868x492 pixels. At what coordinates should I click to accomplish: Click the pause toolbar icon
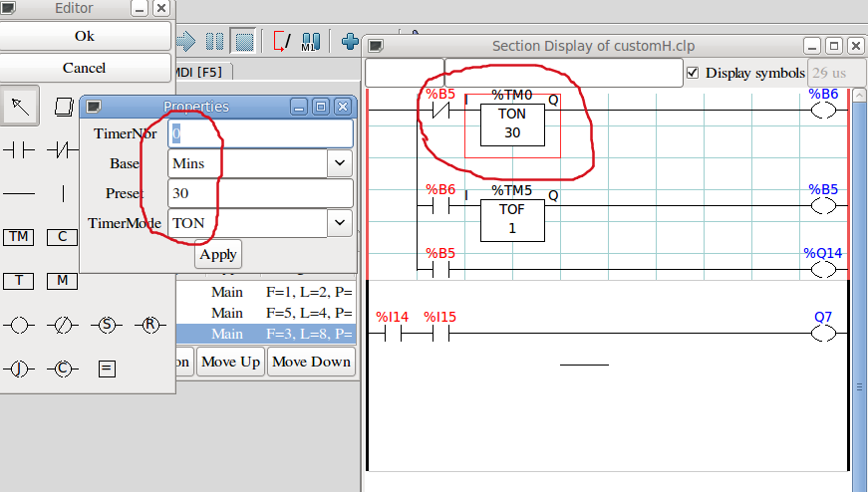pos(214,42)
